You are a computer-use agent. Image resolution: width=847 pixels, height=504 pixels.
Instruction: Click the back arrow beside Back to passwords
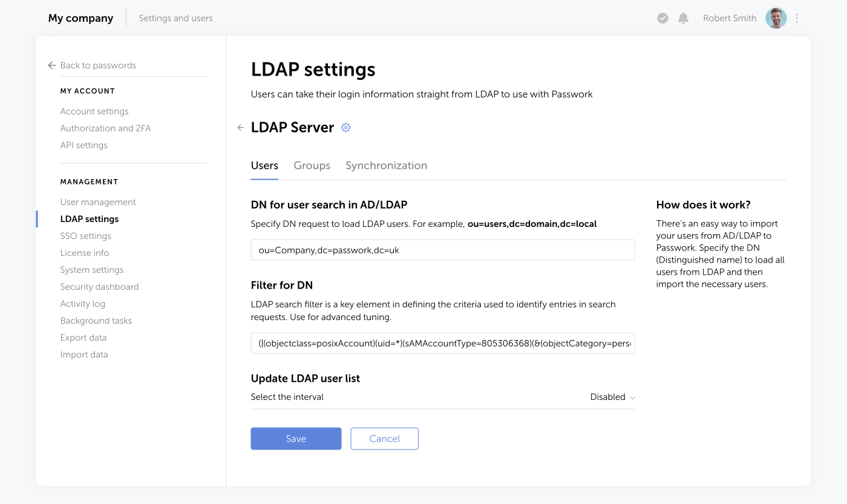pyautogui.click(x=51, y=65)
